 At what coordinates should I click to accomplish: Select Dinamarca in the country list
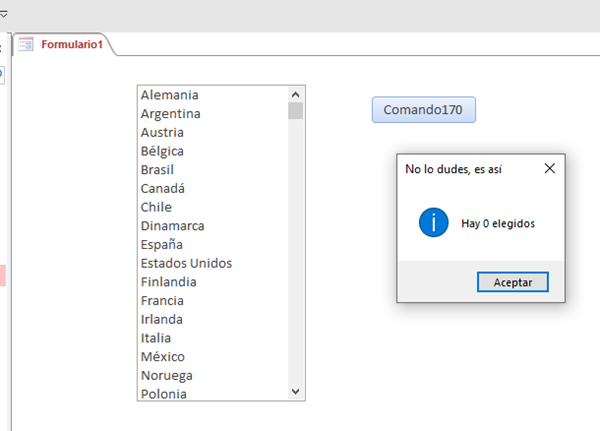click(x=212, y=226)
